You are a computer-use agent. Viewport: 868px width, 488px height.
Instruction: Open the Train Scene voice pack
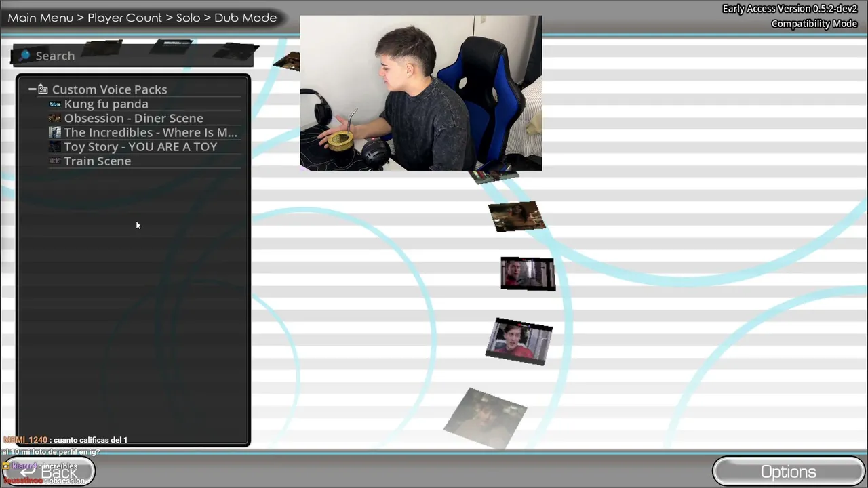point(97,161)
